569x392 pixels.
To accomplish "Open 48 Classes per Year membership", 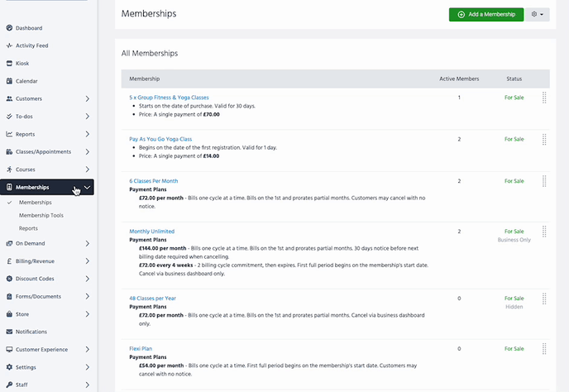I will point(152,298).
